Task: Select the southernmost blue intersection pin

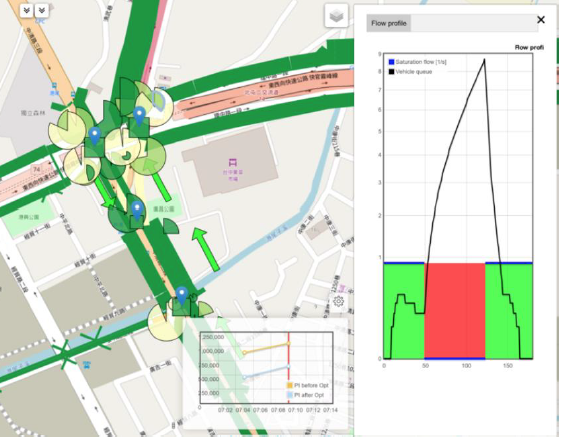Action: pyautogui.click(x=182, y=295)
